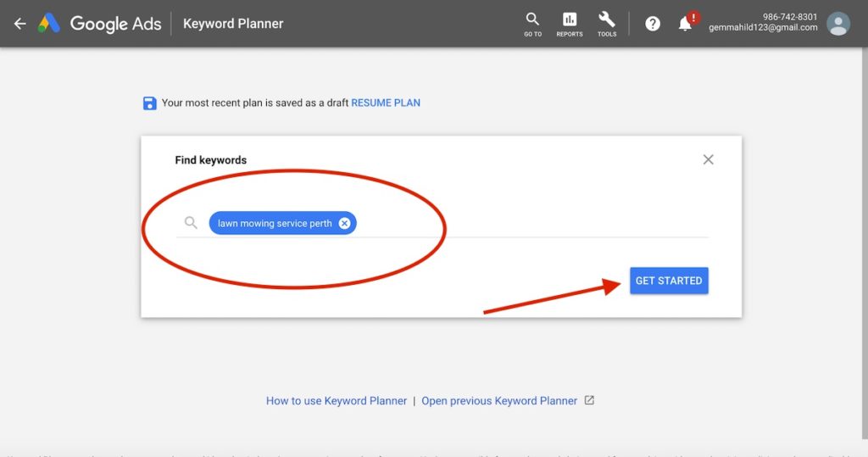
Task: Open the account profile avatar
Action: tap(838, 24)
